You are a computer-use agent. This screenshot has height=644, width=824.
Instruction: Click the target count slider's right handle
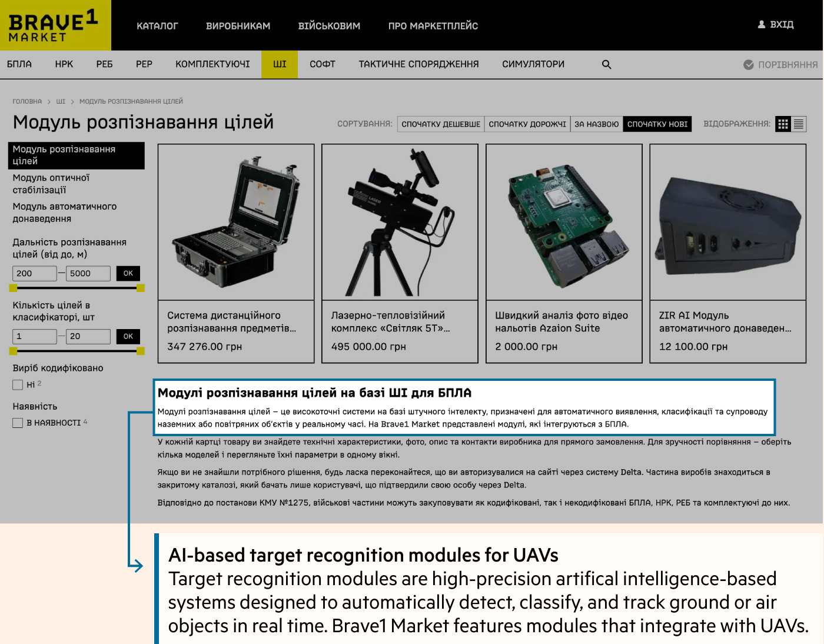click(141, 351)
